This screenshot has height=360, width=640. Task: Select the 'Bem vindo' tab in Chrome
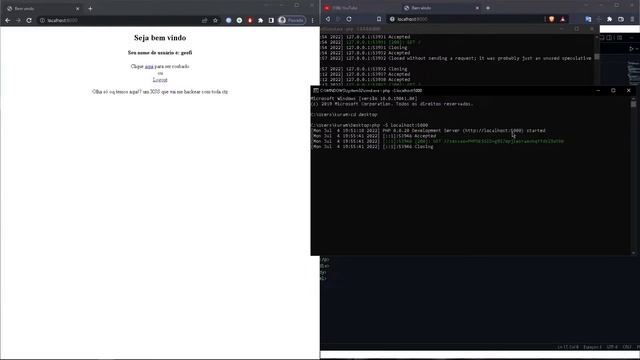click(43, 9)
